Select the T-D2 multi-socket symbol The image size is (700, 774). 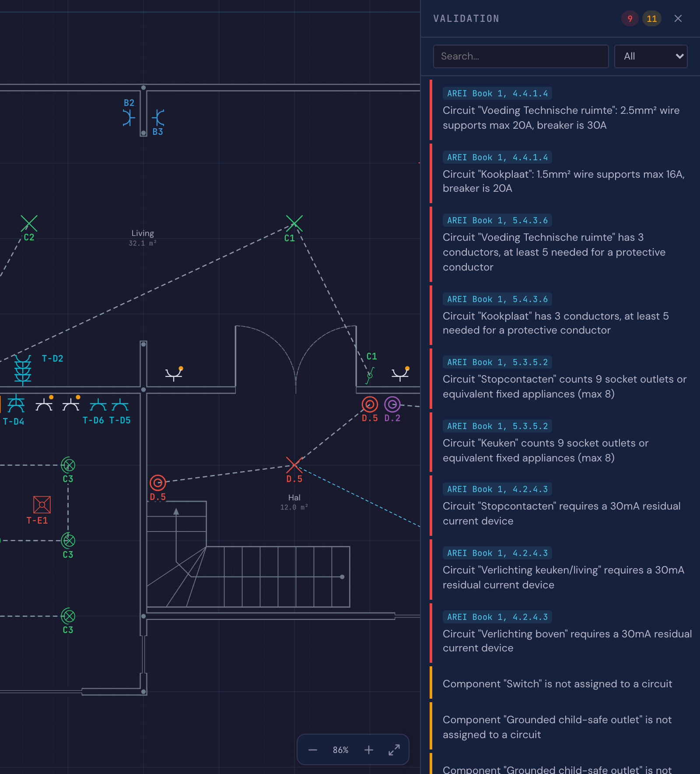click(23, 370)
